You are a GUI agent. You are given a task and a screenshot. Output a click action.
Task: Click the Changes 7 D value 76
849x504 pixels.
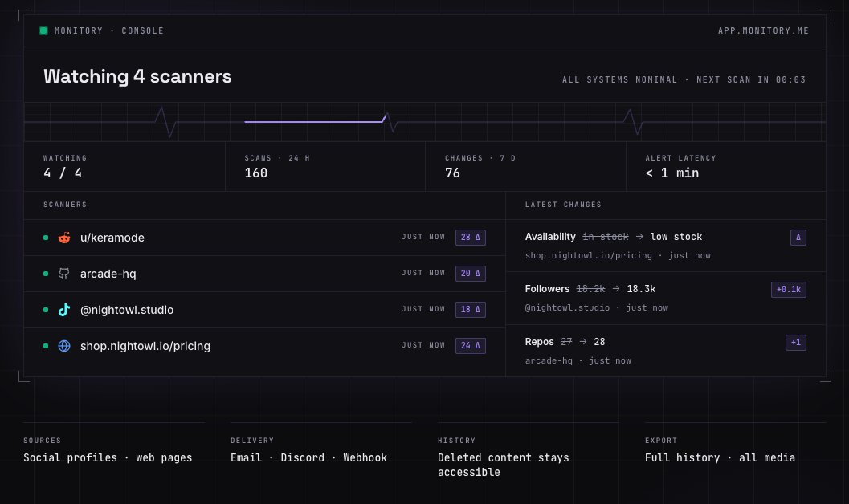[x=453, y=173]
